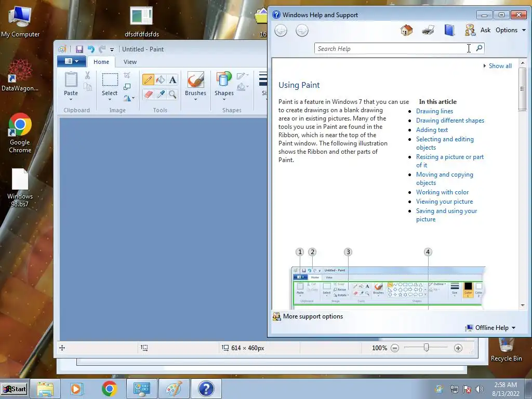This screenshot has width=532, height=399.
Task: Expand the Brushes dropdown arrow
Action: 195,99
